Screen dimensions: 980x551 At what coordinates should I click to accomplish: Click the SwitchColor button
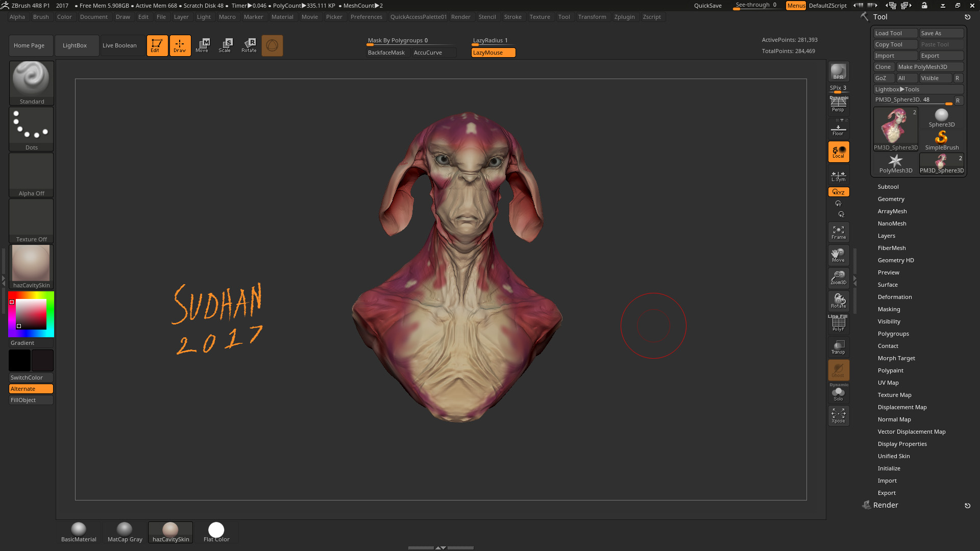(x=31, y=378)
